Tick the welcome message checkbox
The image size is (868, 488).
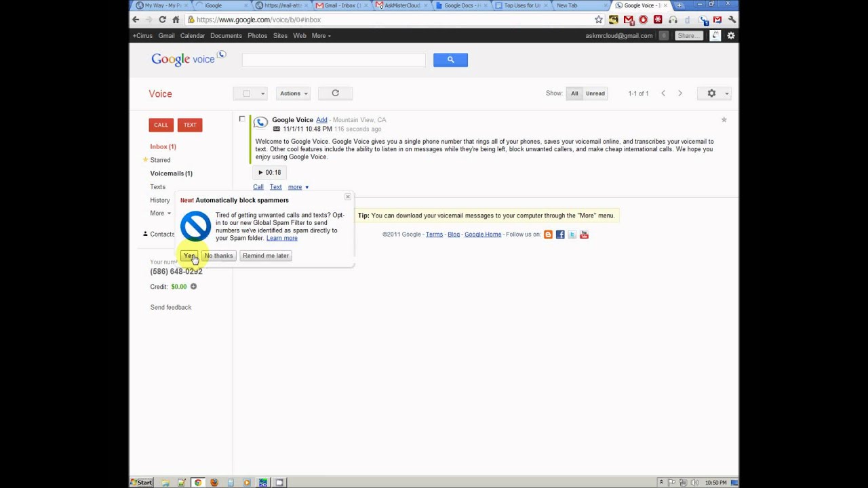[x=242, y=119]
